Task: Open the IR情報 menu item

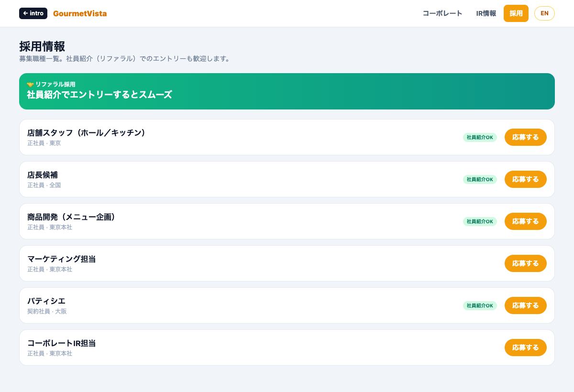Action: coord(486,13)
